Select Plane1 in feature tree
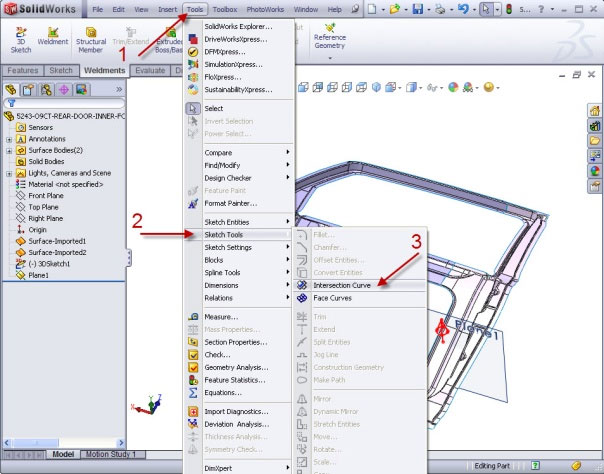This screenshot has width=604, height=474. [38, 275]
